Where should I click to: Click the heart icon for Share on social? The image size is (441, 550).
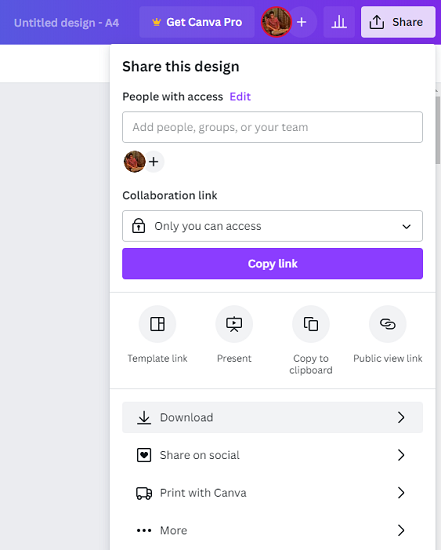pyautogui.click(x=144, y=455)
